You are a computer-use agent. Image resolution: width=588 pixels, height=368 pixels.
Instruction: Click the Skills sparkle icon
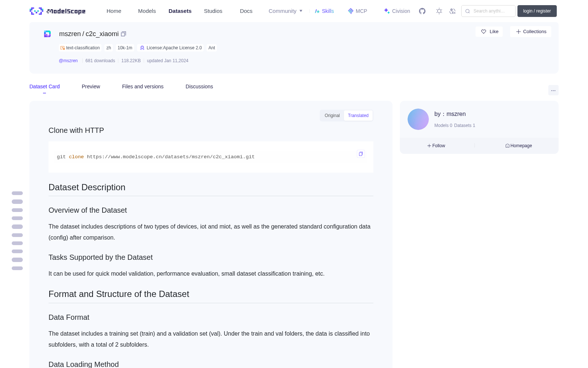(317, 11)
